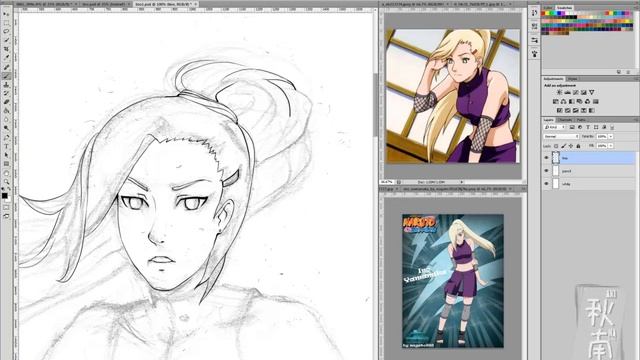
Task: Select the Paint Bucket tool
Action: pos(6,111)
